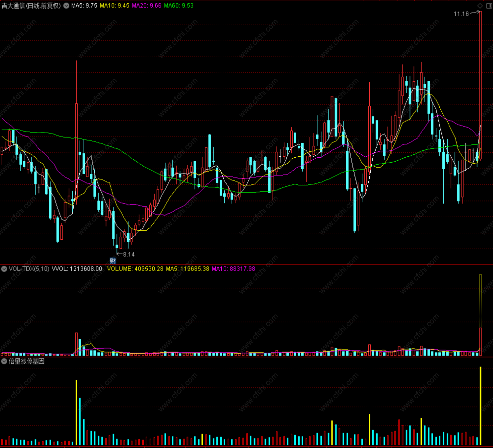Image resolution: width=493 pixels, height=448 pixels.
Task: Click the volume MA10: 88317.98 label
Action: (x=234, y=269)
